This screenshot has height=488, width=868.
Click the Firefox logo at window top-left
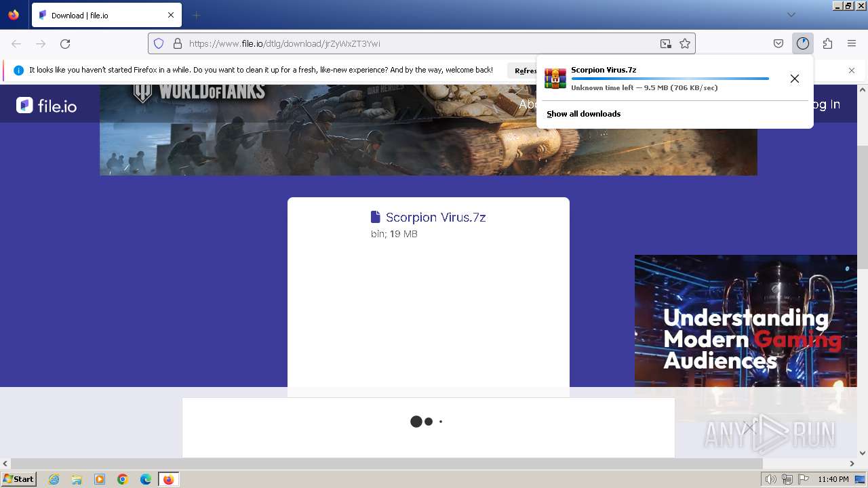point(14,15)
